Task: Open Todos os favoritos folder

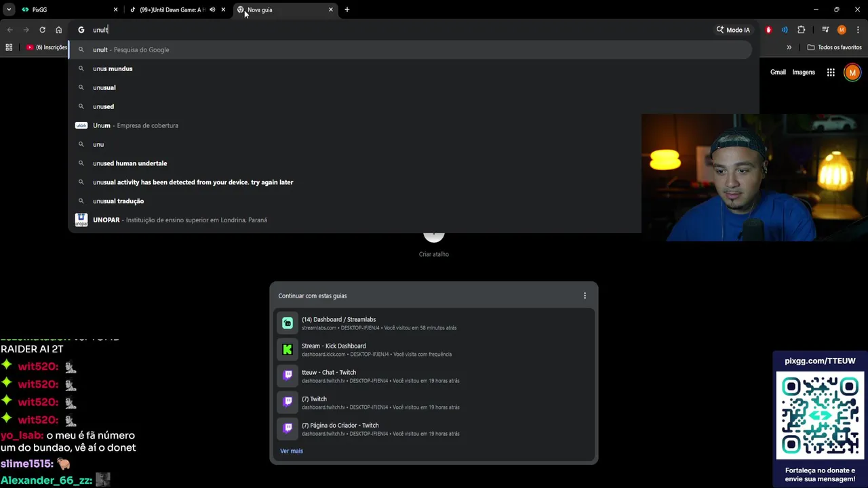Action: tap(835, 47)
